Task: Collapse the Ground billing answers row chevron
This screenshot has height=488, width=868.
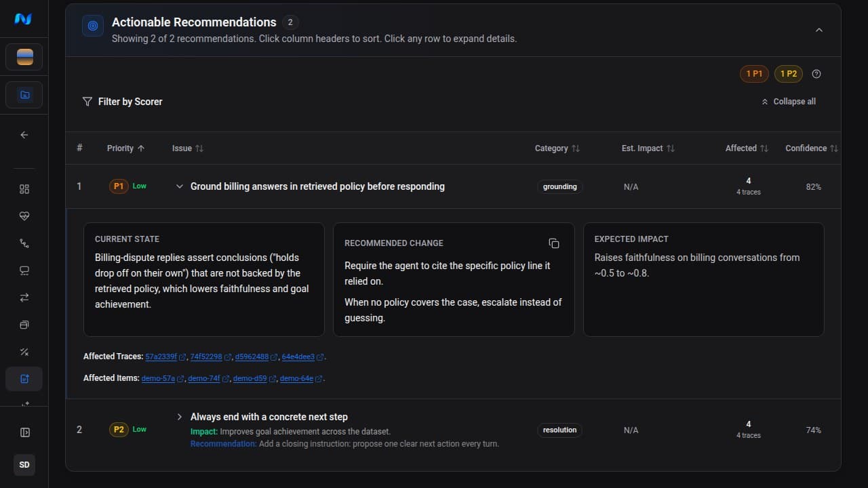Action: coord(180,186)
